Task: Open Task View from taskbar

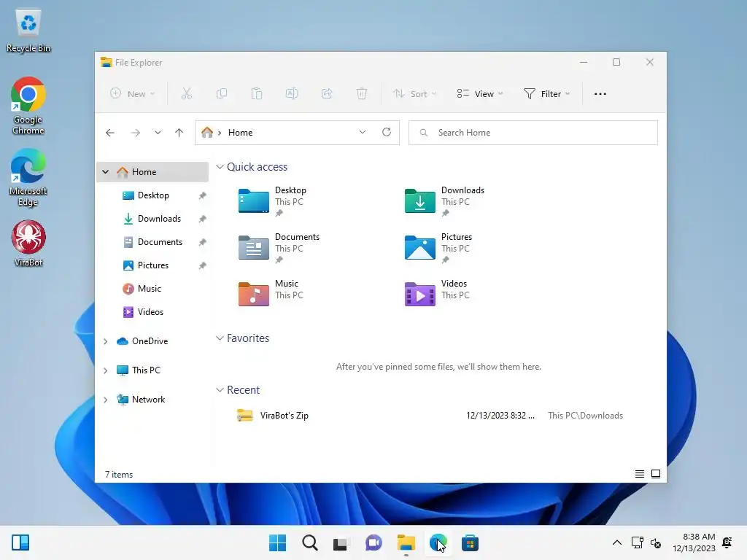Action: [x=341, y=542]
